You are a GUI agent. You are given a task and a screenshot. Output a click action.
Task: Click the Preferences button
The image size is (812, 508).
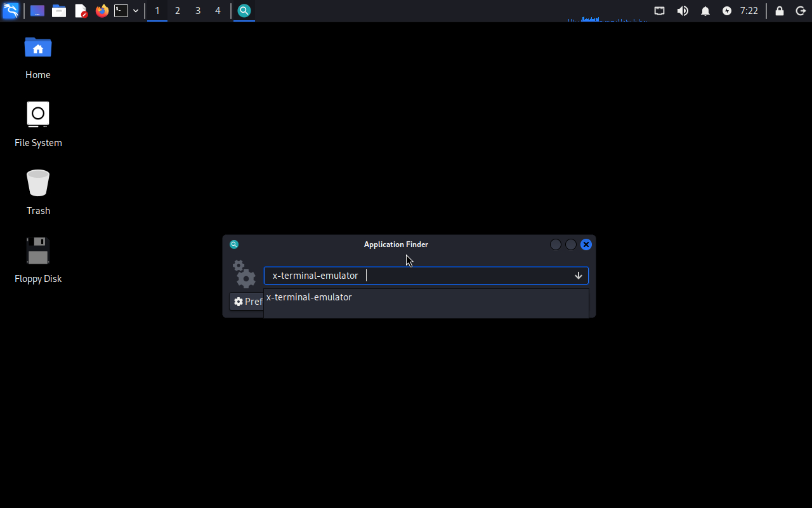pyautogui.click(x=247, y=302)
